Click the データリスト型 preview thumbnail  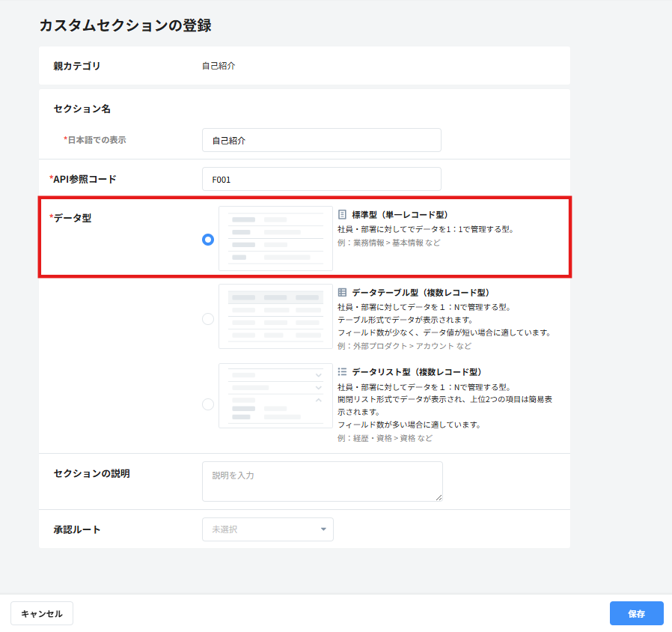coord(275,396)
